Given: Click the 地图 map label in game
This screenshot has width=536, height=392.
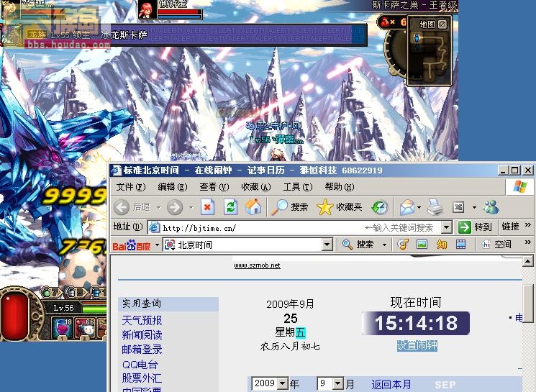Looking at the screenshot, I should click(x=427, y=24).
